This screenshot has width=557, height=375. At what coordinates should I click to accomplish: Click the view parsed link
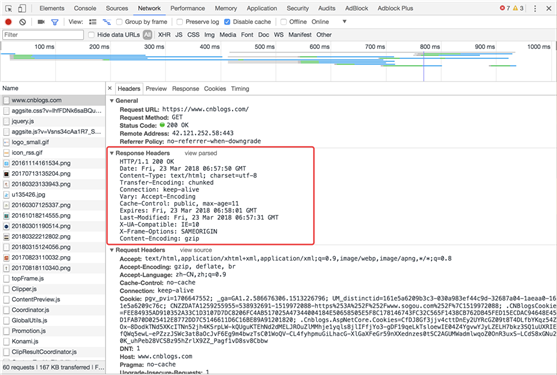click(201, 153)
